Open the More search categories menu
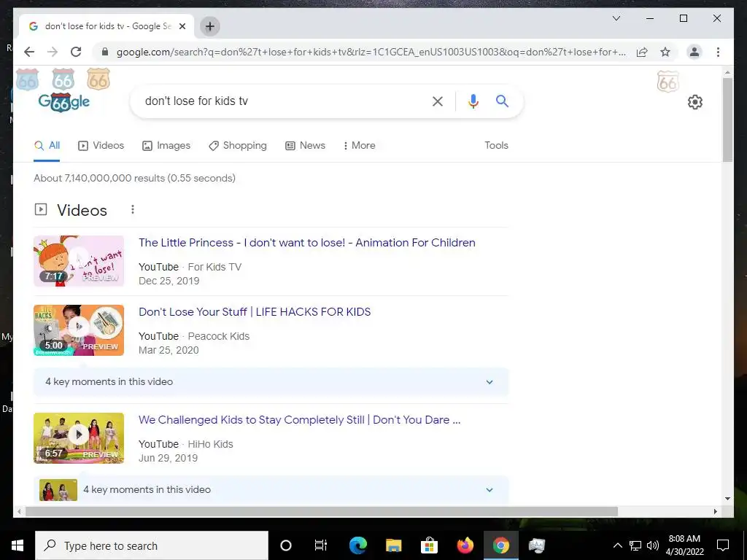The width and height of the screenshot is (747, 560). click(x=359, y=146)
